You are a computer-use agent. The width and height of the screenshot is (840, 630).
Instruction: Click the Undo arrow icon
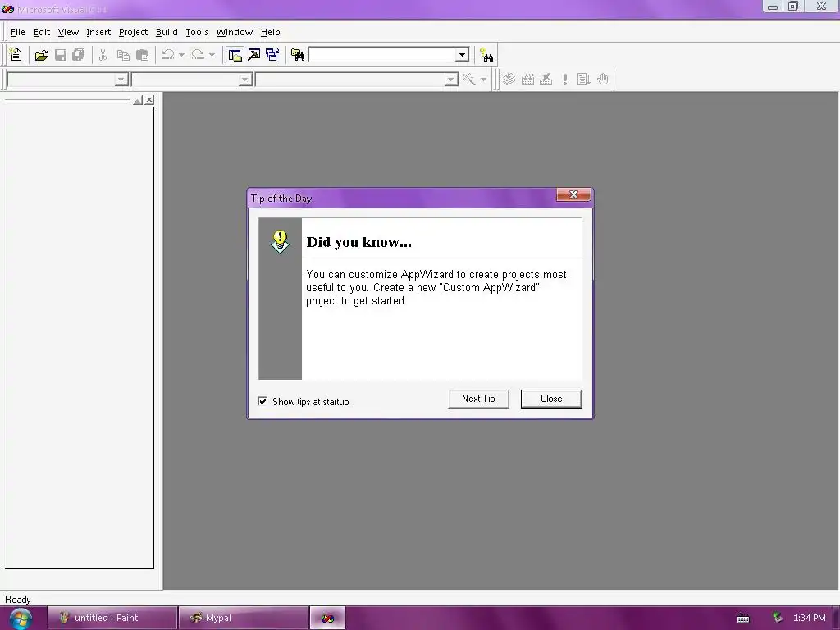(x=167, y=55)
